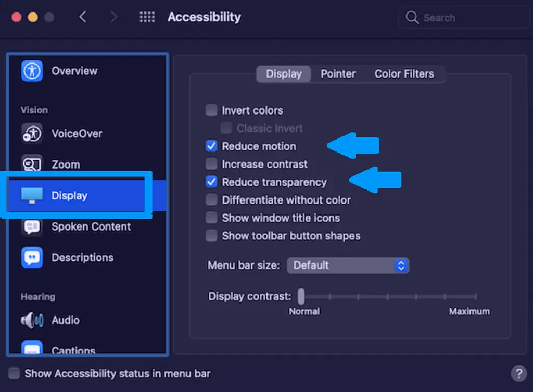Click the Maximum label under contrast slider
The height and width of the screenshot is (392, 533).
click(469, 311)
